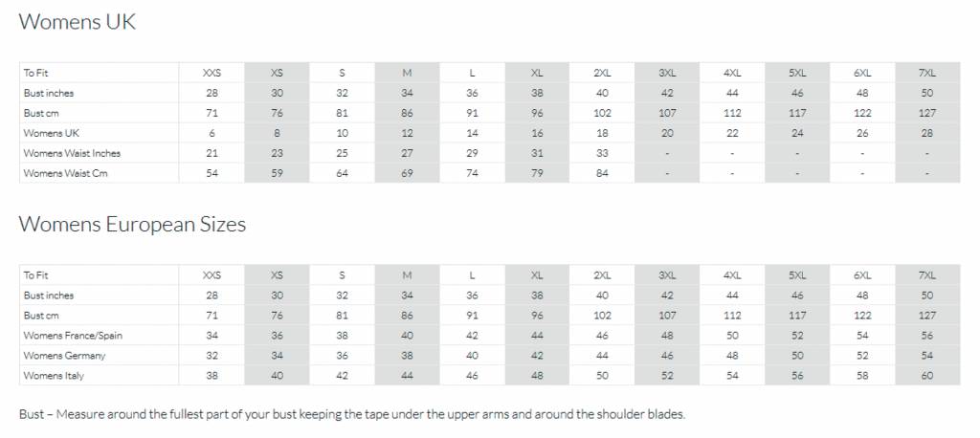The image size is (980, 438).
Task: Click the Womens European Sizes heading
Action: (x=132, y=225)
